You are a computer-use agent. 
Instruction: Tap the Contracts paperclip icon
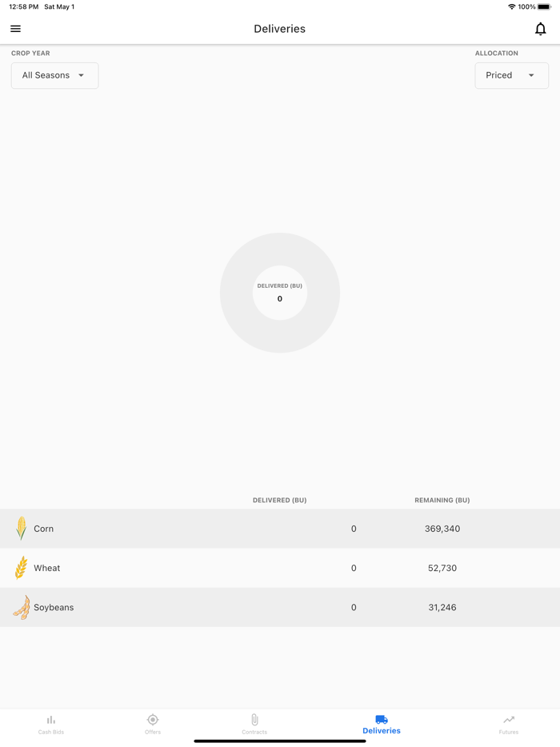[254, 720]
